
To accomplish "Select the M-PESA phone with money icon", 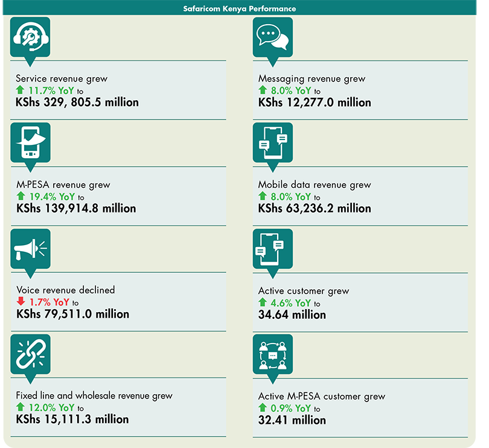I will (31, 142).
